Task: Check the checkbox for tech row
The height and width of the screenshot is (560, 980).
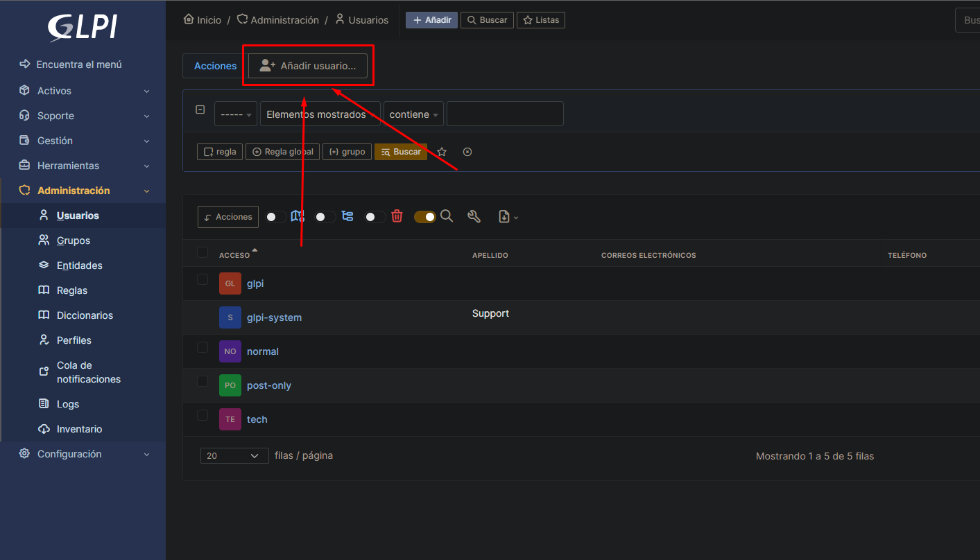Action: tap(203, 415)
